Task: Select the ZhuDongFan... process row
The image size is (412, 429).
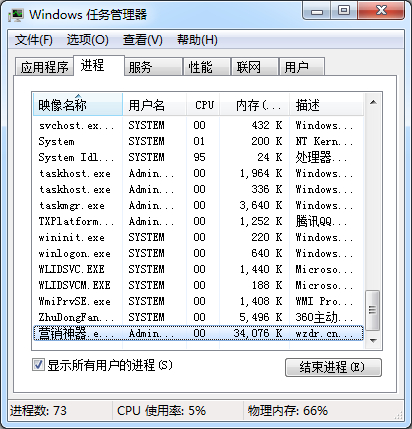Action: coord(198,317)
